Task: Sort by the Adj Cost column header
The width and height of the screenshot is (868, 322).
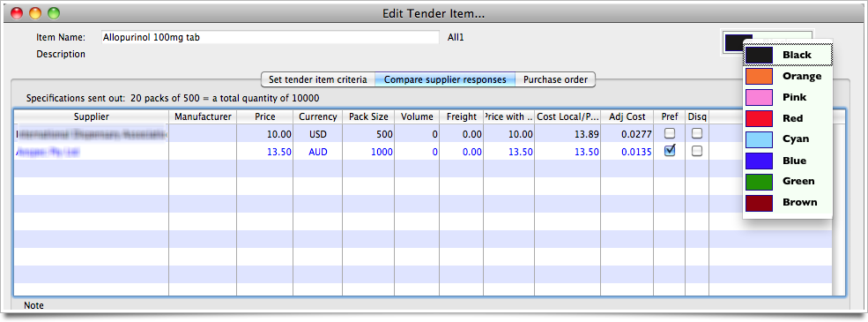Action: coord(627,117)
